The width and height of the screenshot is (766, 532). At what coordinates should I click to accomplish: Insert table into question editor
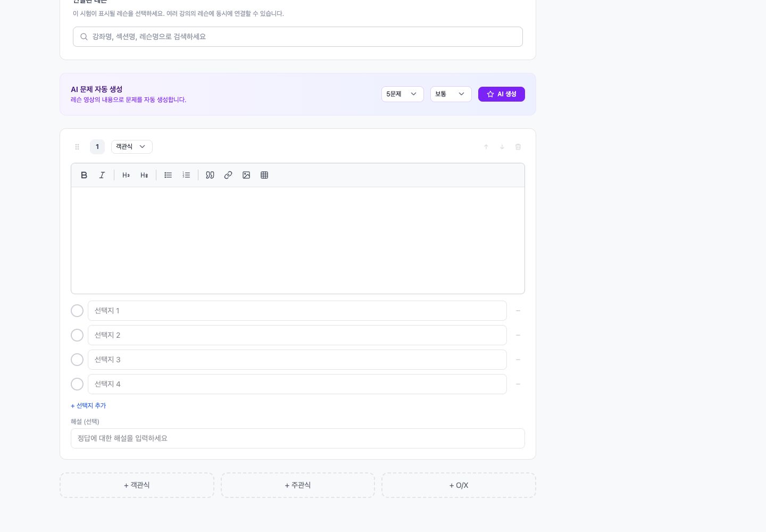tap(264, 175)
